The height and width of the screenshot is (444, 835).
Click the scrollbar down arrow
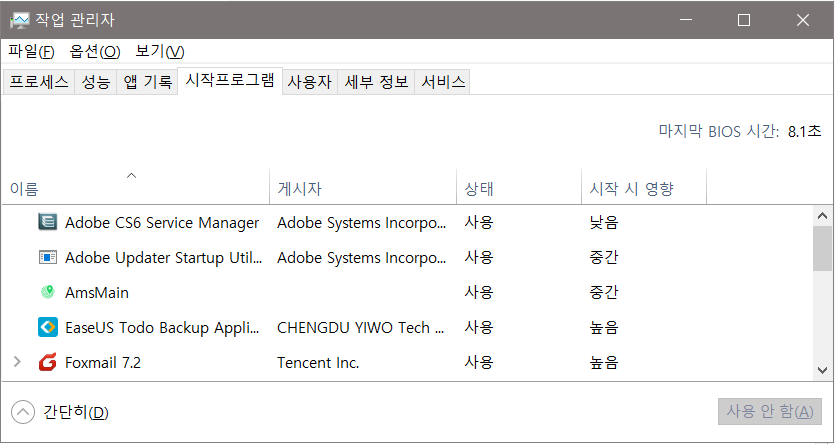tap(822, 370)
